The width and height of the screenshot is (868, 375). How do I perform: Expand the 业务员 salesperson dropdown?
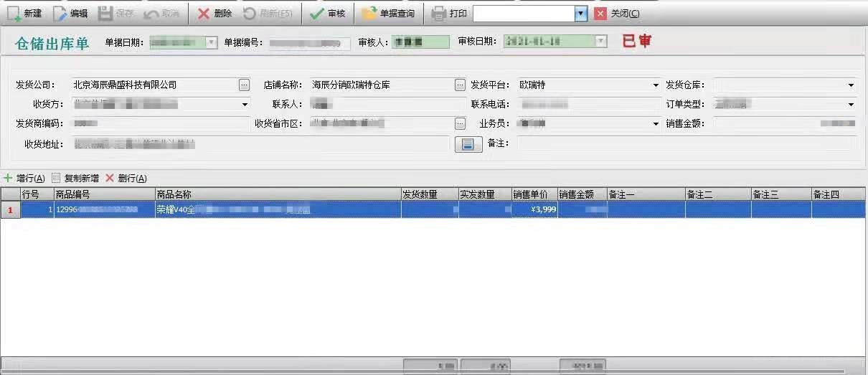point(656,123)
